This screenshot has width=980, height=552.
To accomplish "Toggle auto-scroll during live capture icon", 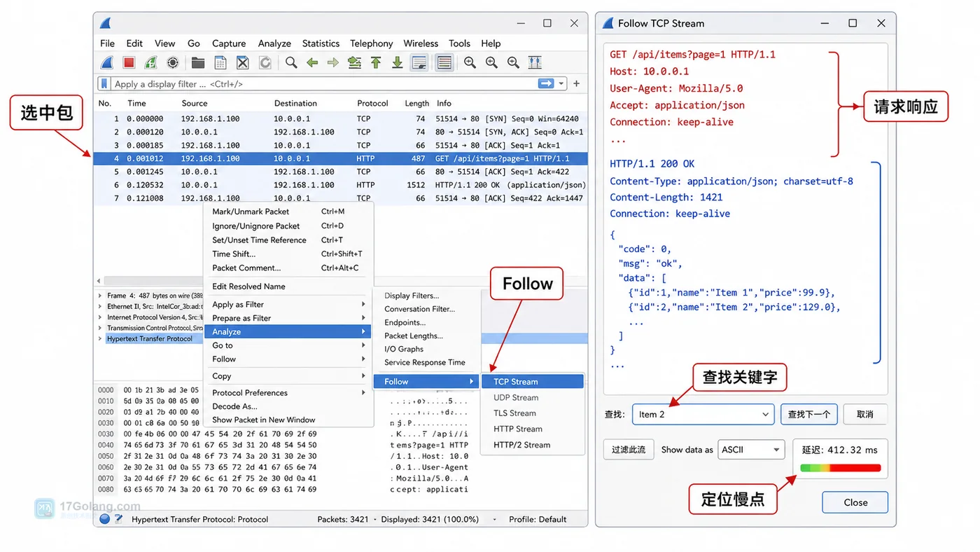I will pyautogui.click(x=419, y=63).
